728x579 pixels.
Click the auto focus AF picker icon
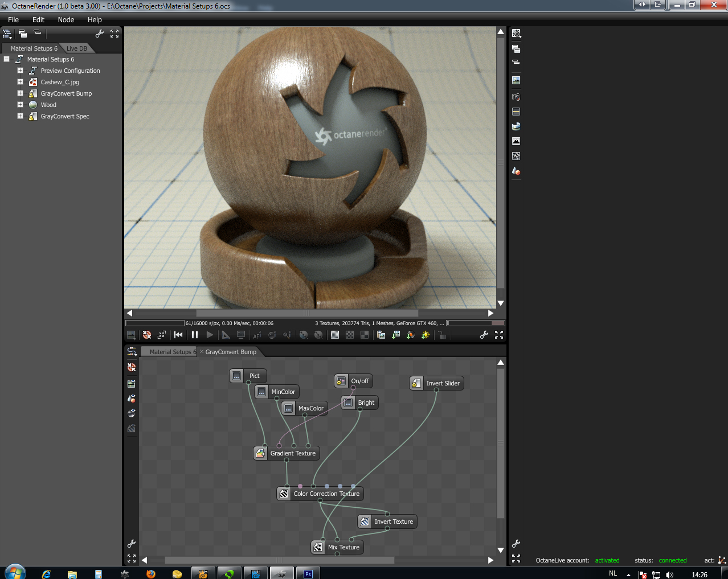pyautogui.click(x=257, y=335)
